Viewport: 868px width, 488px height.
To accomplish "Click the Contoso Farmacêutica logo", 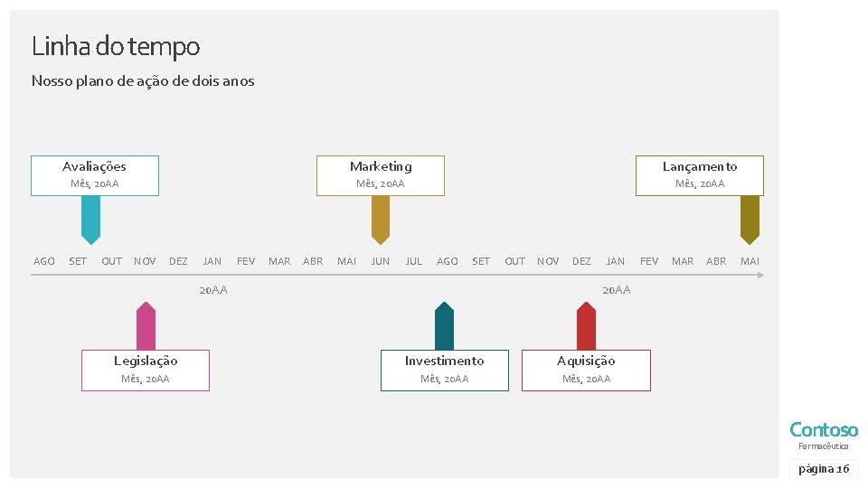I will coord(823,434).
